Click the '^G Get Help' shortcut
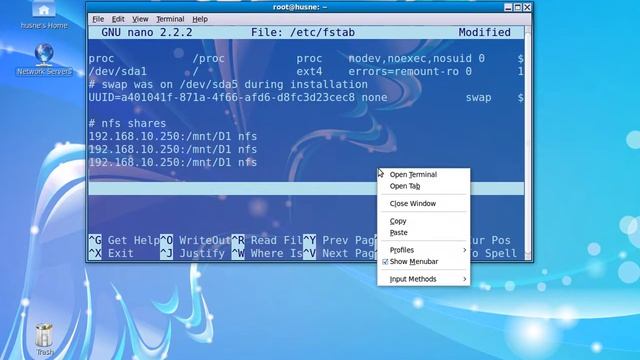 point(124,240)
